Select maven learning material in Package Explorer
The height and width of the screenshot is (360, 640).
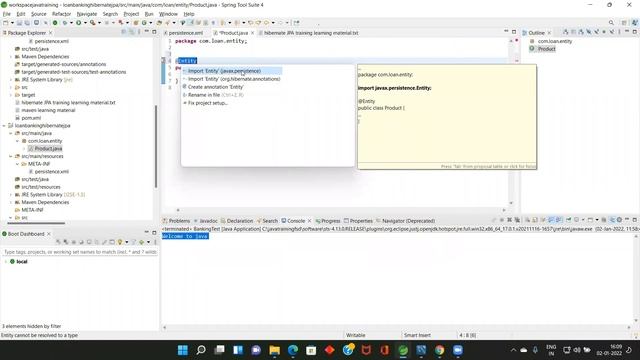coord(48,110)
